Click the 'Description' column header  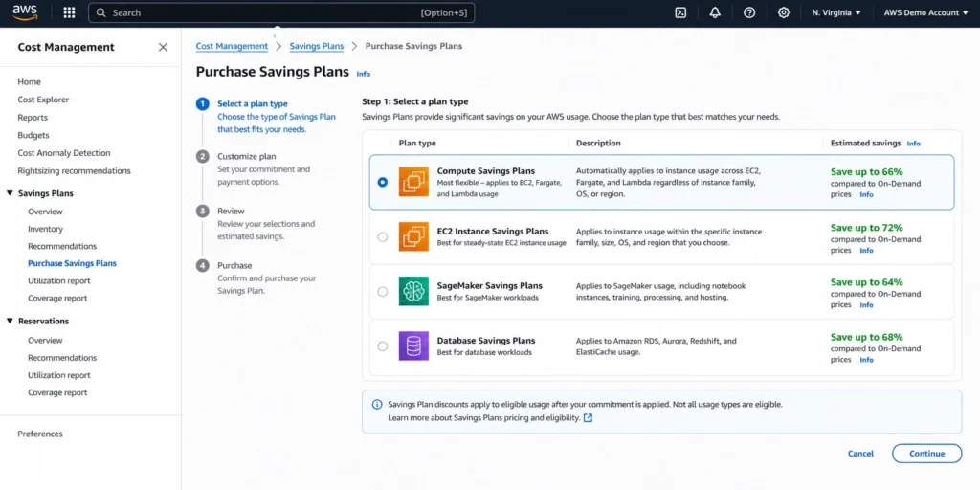(x=598, y=144)
